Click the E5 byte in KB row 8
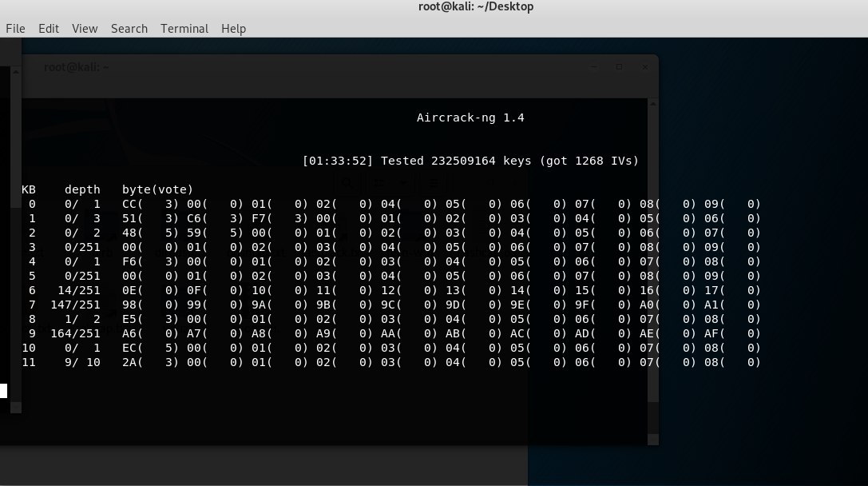 [x=129, y=319]
